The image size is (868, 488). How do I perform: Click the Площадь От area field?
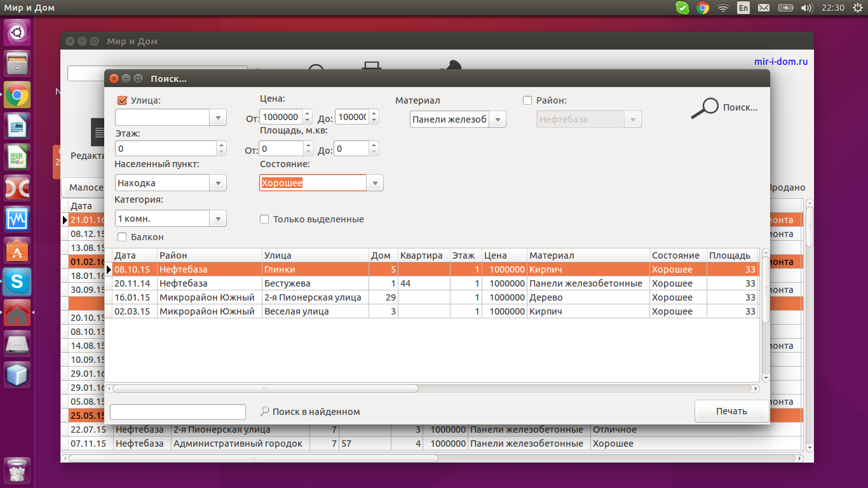point(281,149)
